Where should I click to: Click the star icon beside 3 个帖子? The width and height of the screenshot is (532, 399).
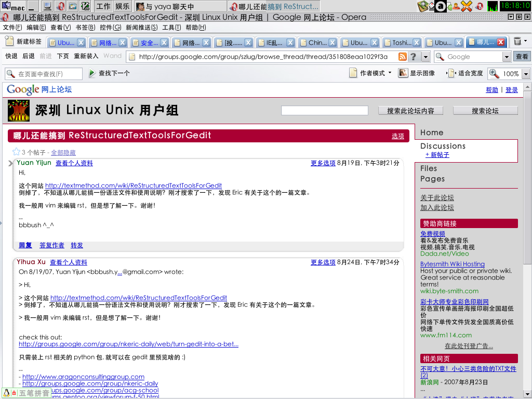point(16,152)
